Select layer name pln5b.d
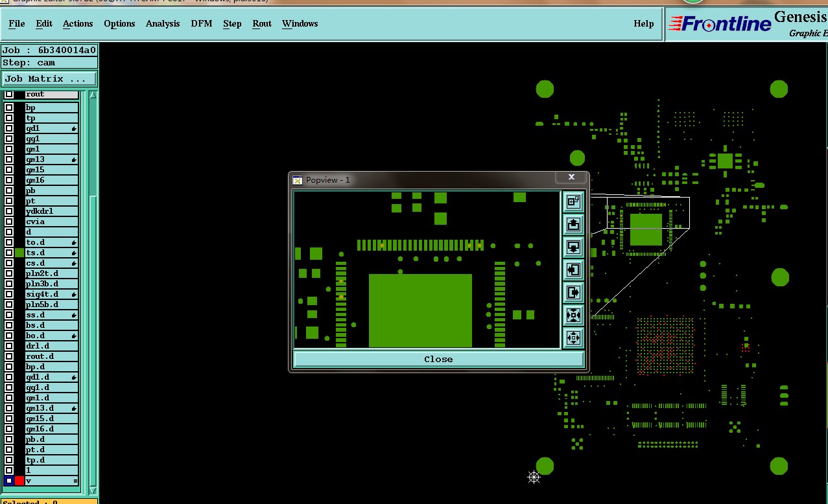Screen dimensions: 828x504 52,304
